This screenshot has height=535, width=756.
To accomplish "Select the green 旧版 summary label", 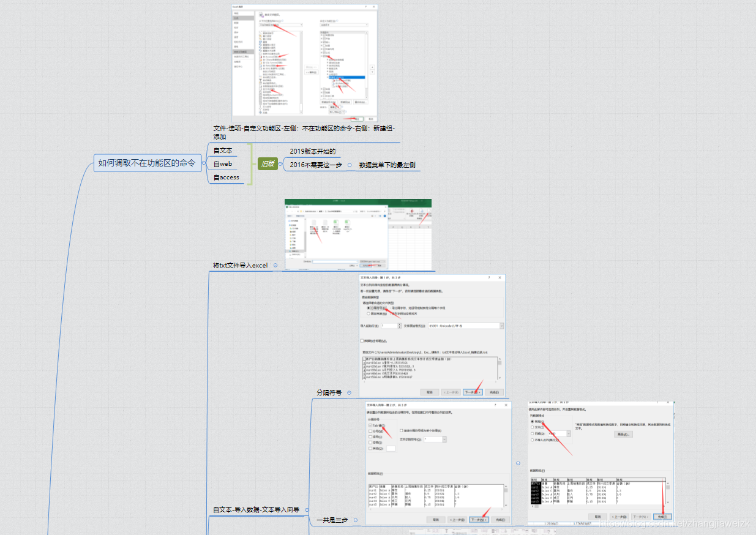I will pyautogui.click(x=268, y=163).
